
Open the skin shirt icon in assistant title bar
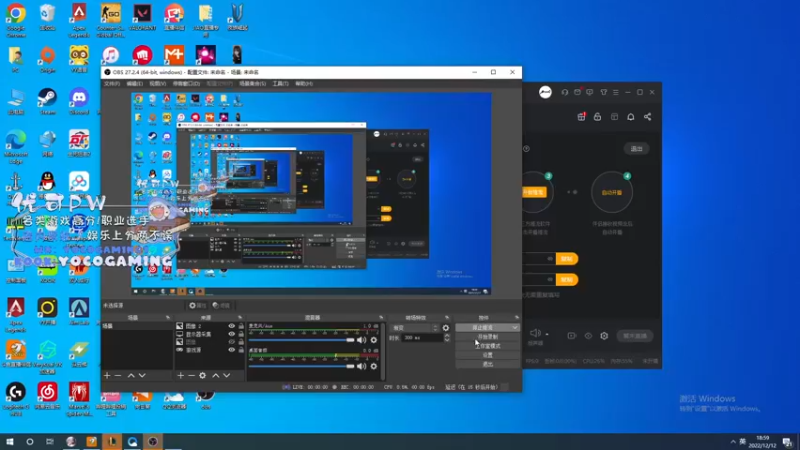click(604, 92)
